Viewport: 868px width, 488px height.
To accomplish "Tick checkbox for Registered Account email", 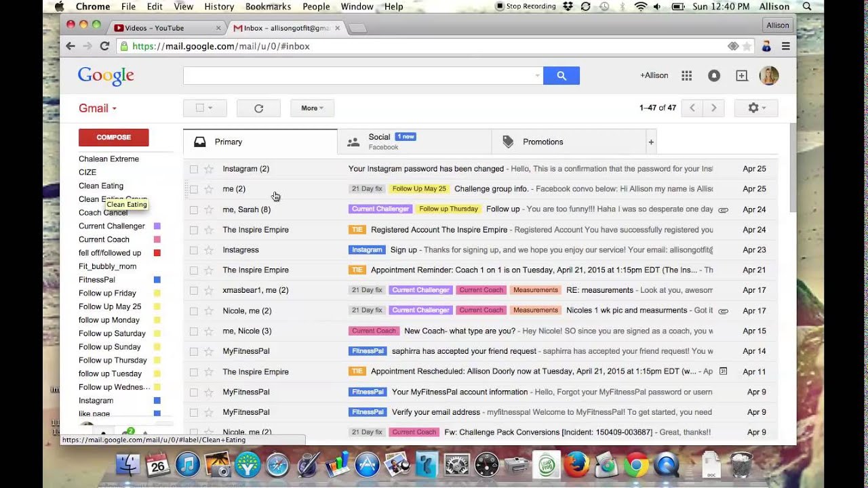I will click(x=194, y=230).
